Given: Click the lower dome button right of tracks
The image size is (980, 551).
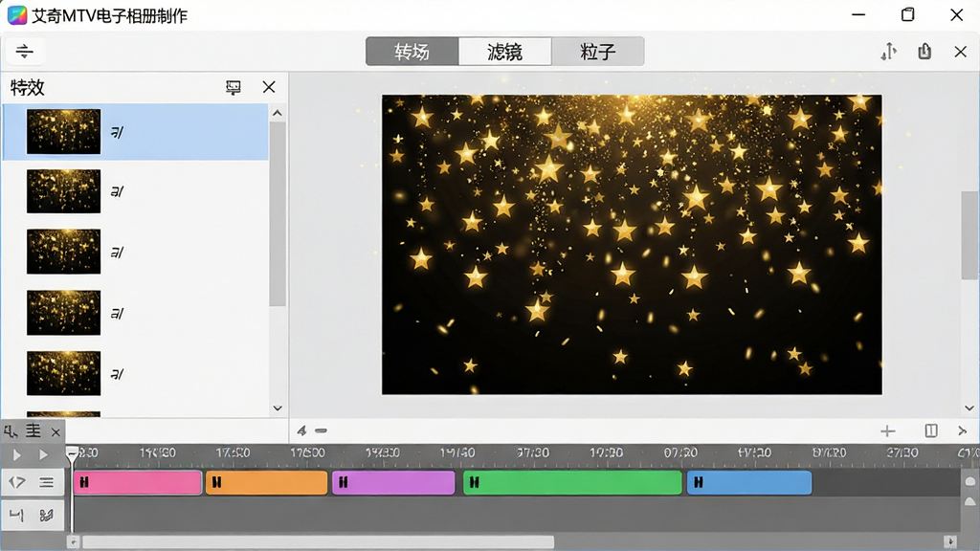Looking at the screenshot, I should (970, 501).
